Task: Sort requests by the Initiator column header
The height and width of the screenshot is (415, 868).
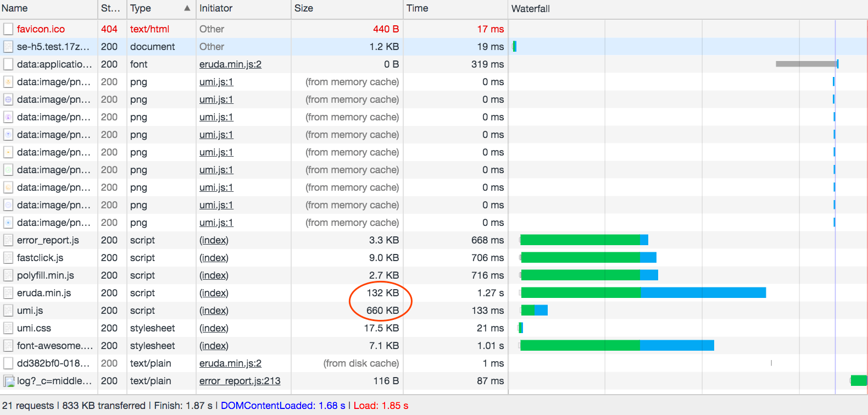Action: click(x=243, y=9)
